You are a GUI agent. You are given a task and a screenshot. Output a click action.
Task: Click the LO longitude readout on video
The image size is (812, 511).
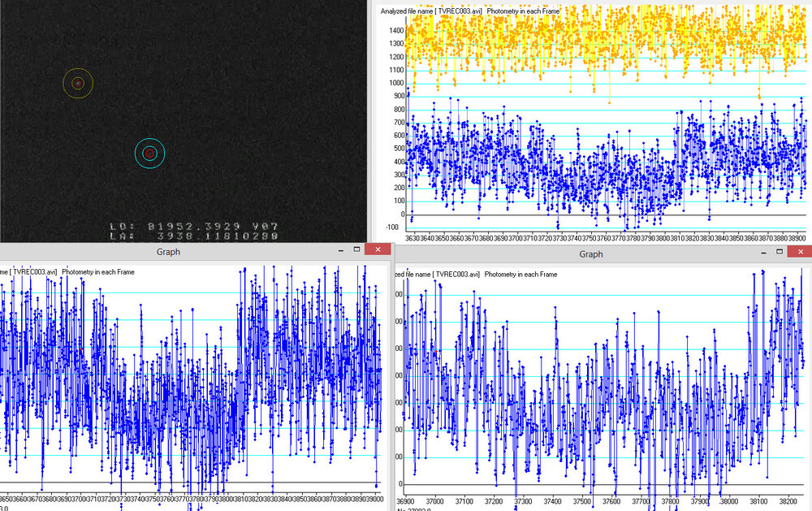point(194,225)
